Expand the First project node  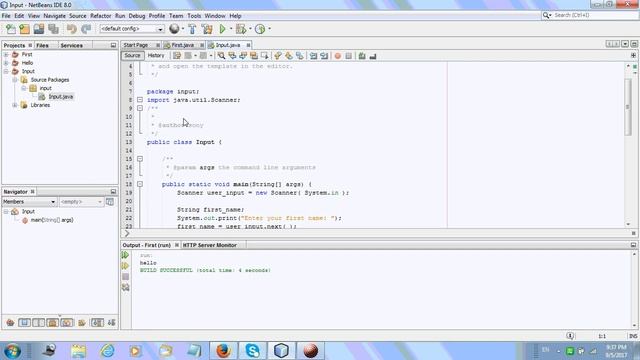coord(6,54)
